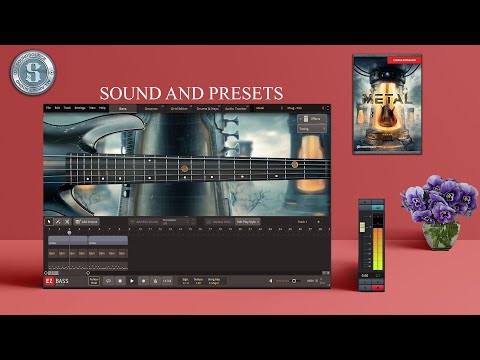Open the Help menu
Screen dimensions: 480x360
102,108
